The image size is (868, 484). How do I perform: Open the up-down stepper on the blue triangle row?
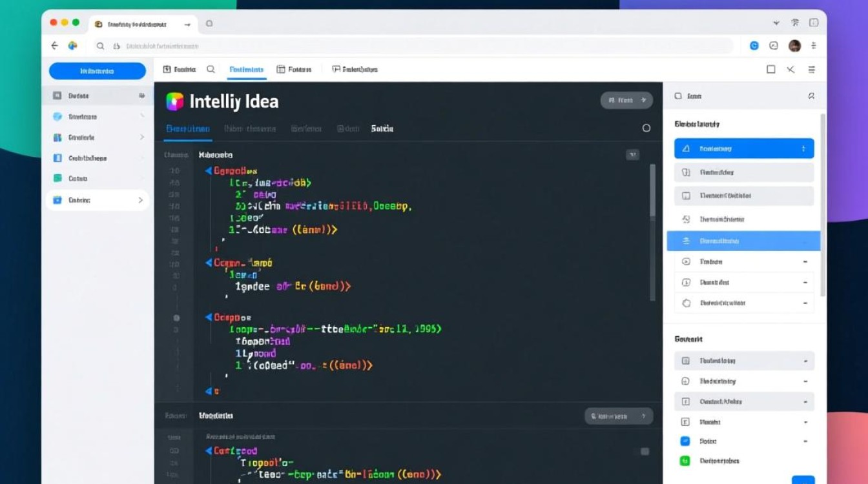(803, 148)
